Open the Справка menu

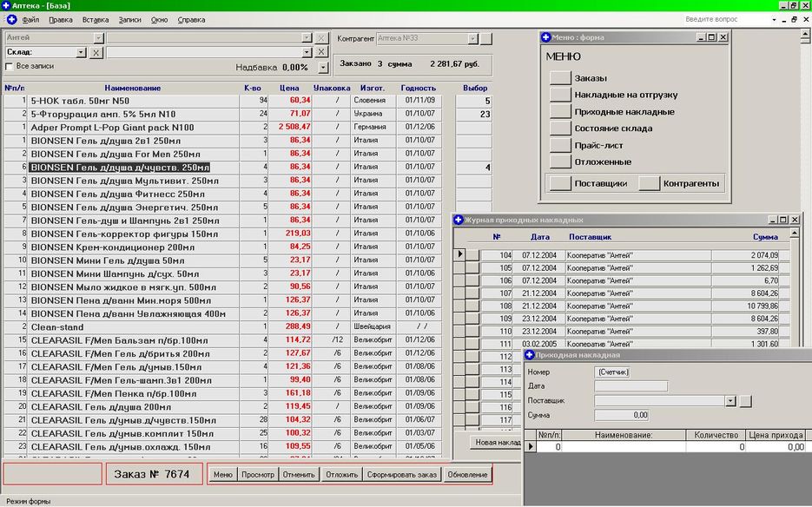(x=191, y=20)
